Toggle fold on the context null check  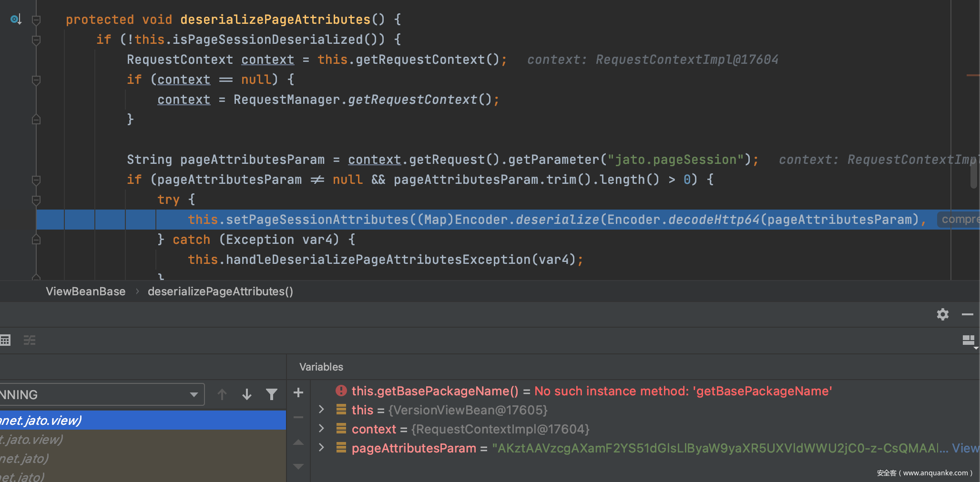pos(36,80)
